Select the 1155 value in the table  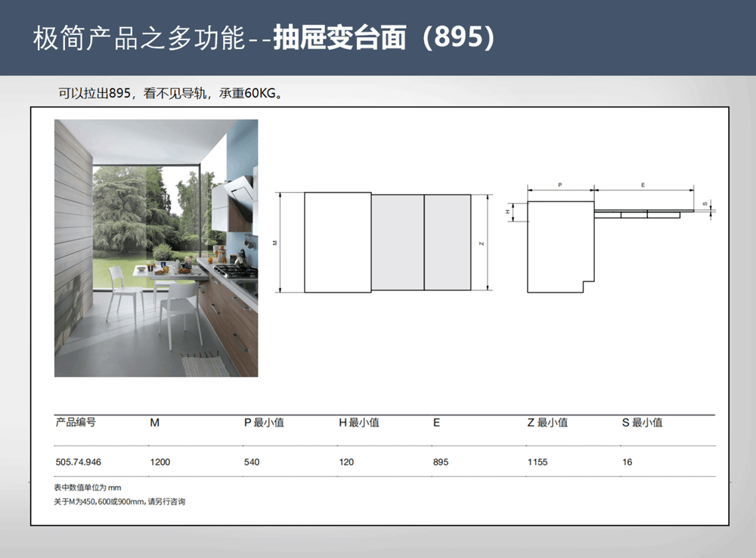pyautogui.click(x=538, y=462)
